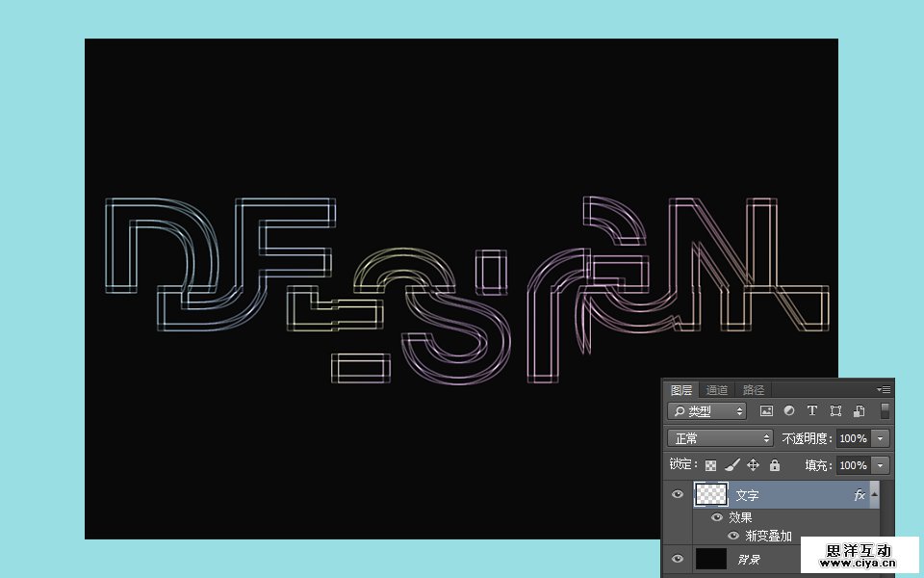Image resolution: width=924 pixels, height=578 pixels.
Task: Lock image pixels brush icon
Action: [x=731, y=465]
